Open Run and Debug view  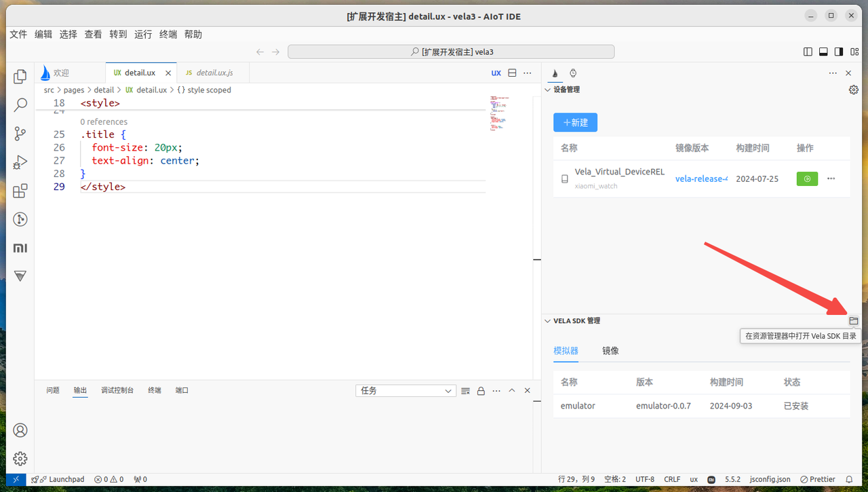point(20,162)
